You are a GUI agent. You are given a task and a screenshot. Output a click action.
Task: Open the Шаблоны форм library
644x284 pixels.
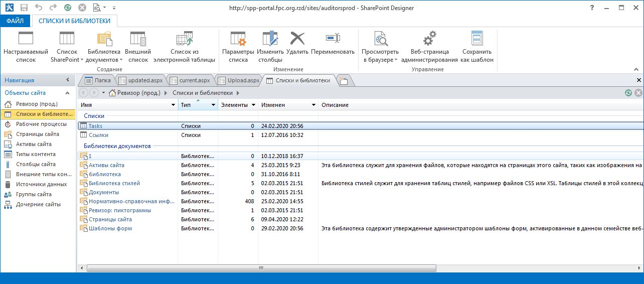[110, 228]
